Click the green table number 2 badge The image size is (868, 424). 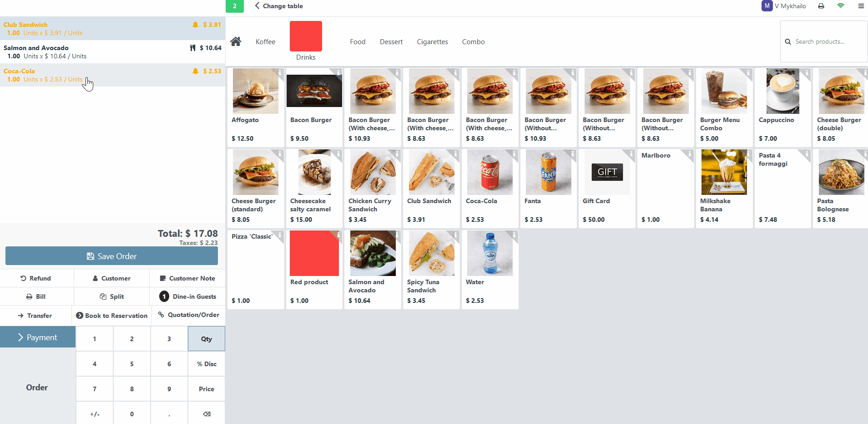[235, 6]
